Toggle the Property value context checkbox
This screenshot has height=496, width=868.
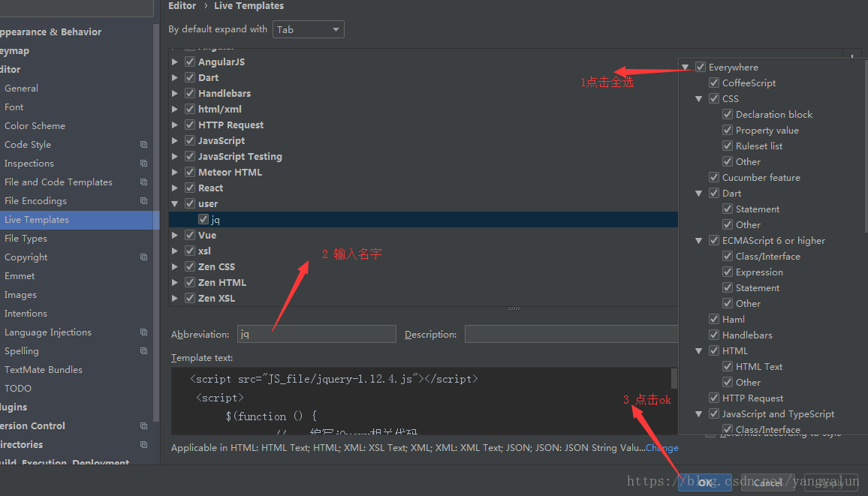point(728,131)
